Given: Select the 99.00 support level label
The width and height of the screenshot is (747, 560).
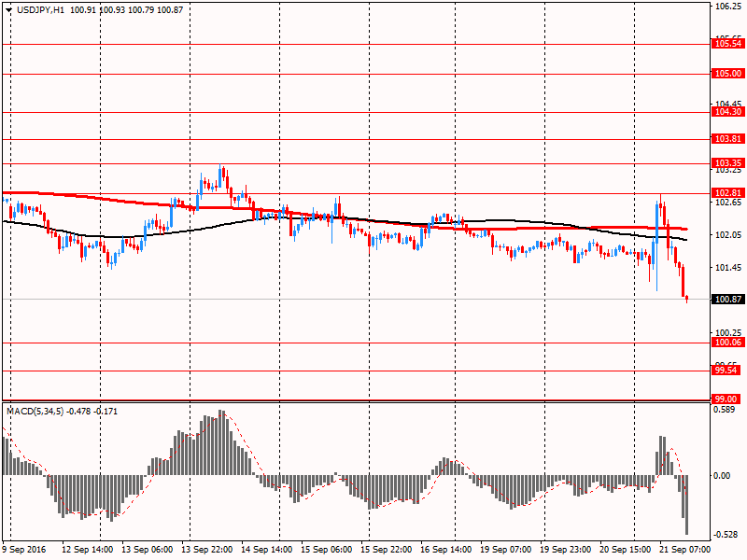Looking at the screenshot, I should pos(726,399).
